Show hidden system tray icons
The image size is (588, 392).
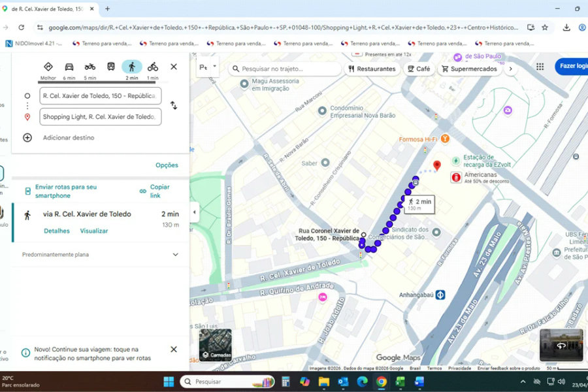(523, 382)
